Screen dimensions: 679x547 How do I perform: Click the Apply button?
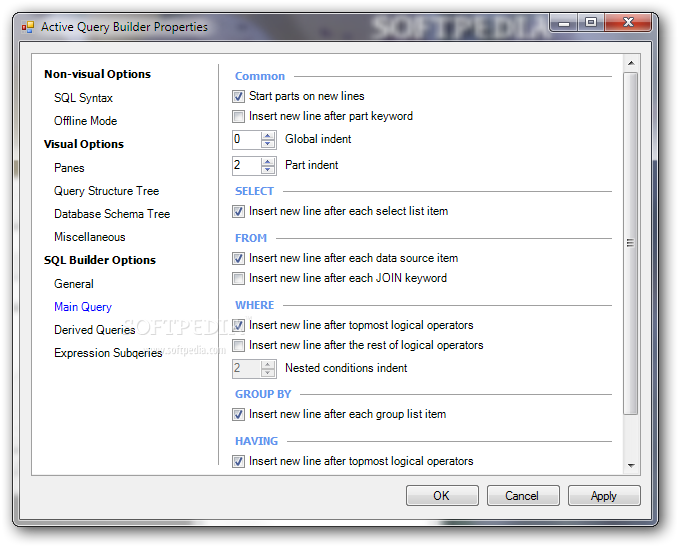[x=604, y=495]
